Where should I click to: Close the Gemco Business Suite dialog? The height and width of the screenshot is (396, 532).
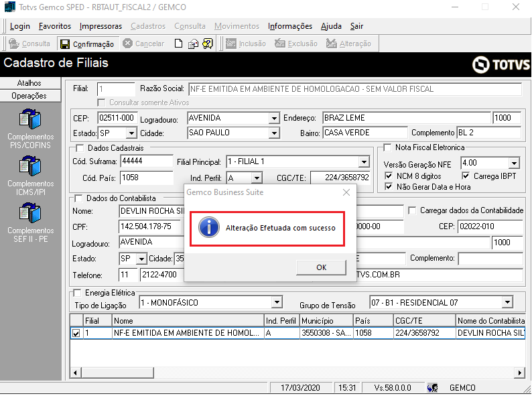pyautogui.click(x=346, y=192)
